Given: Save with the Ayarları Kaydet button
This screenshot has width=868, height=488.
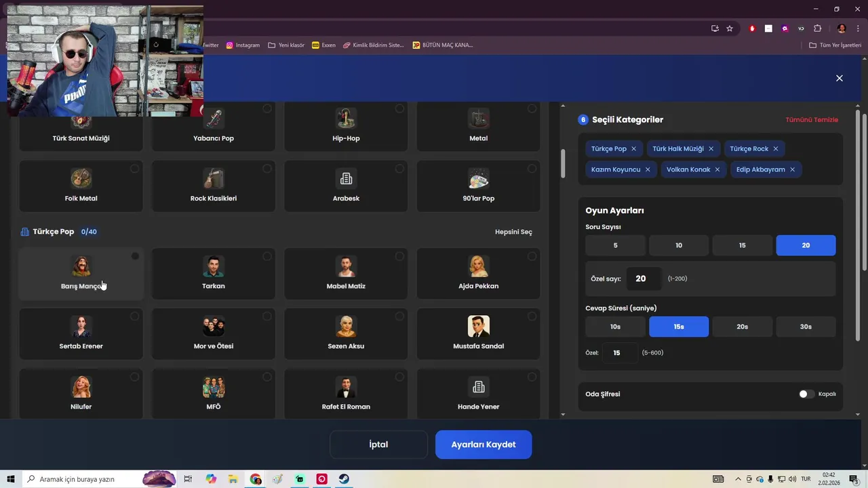Looking at the screenshot, I should [484, 445].
